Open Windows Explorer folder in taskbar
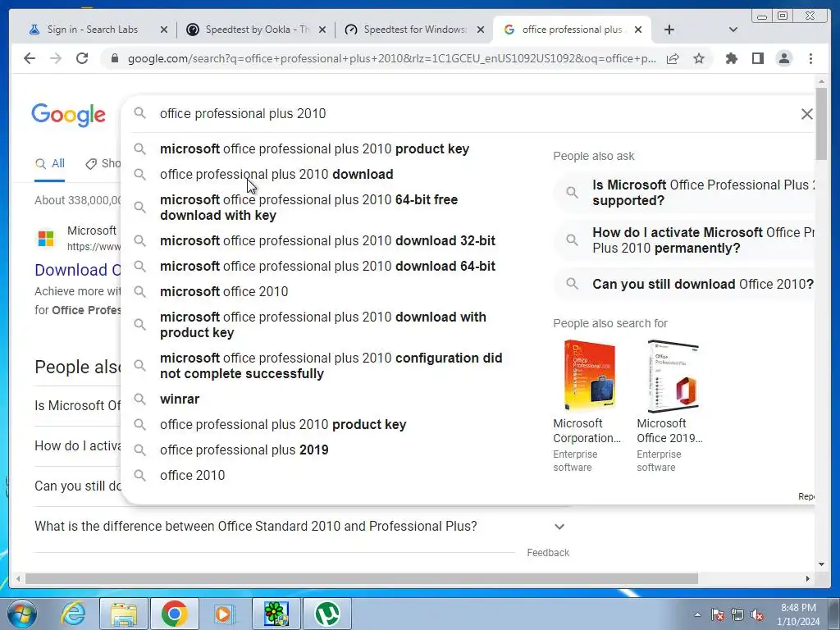 (x=124, y=614)
